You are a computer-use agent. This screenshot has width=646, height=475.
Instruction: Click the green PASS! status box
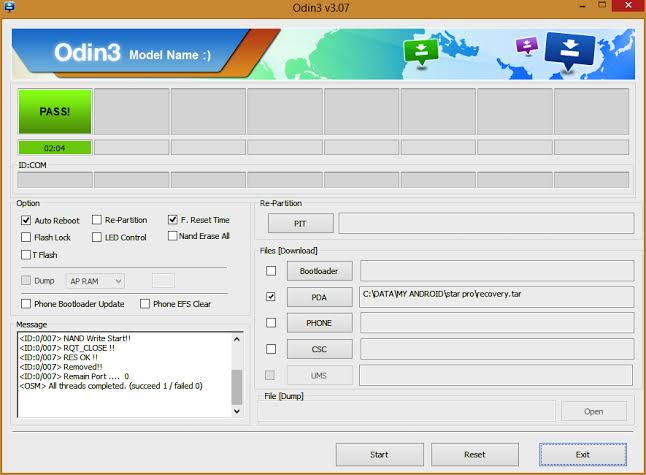(x=55, y=111)
